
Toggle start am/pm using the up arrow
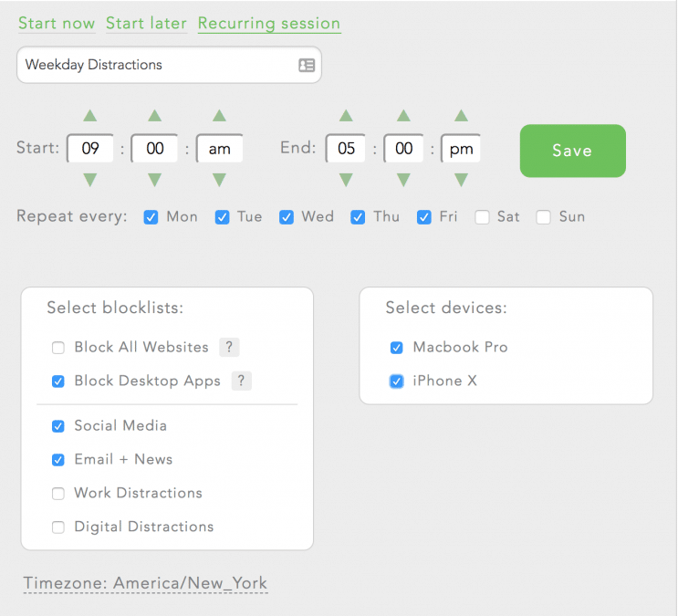click(x=219, y=116)
